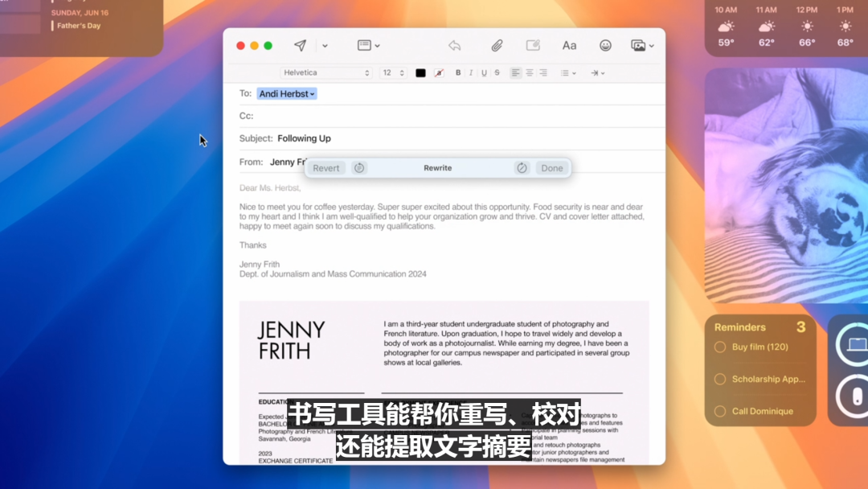The image size is (868, 489).
Task: Open the Reminders widget title
Action: click(739, 327)
